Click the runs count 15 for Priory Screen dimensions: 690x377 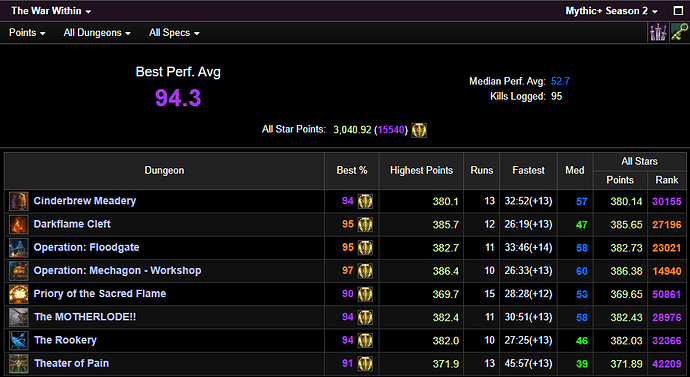click(x=490, y=294)
